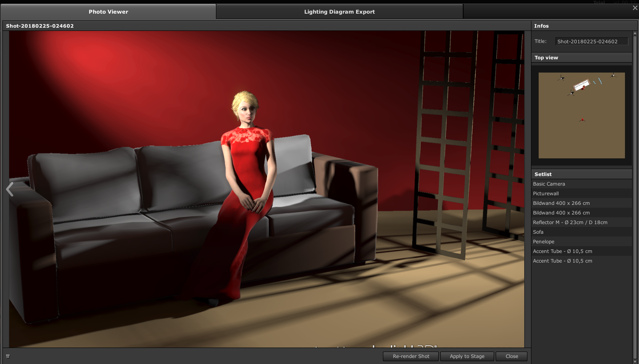Click the red camera marker in Top view

click(x=582, y=119)
